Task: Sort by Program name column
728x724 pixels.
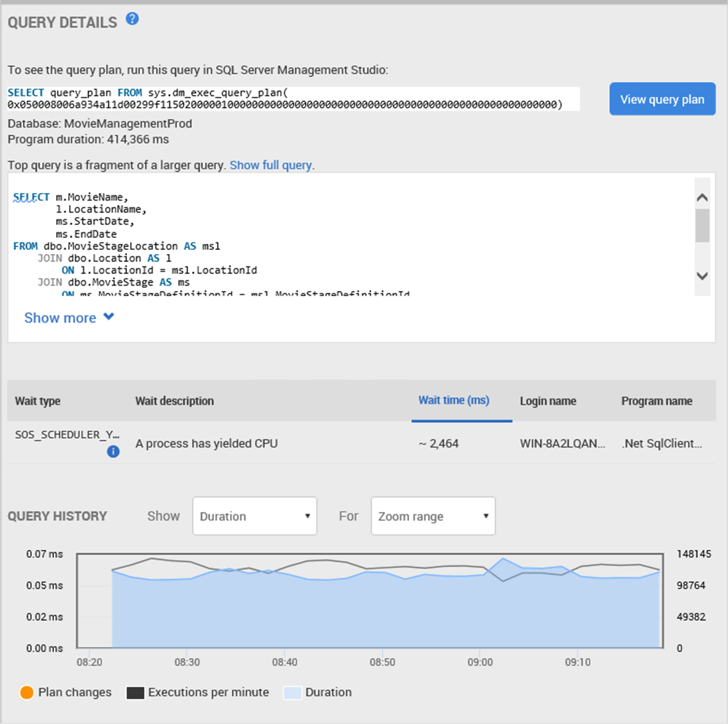Action: (x=657, y=401)
